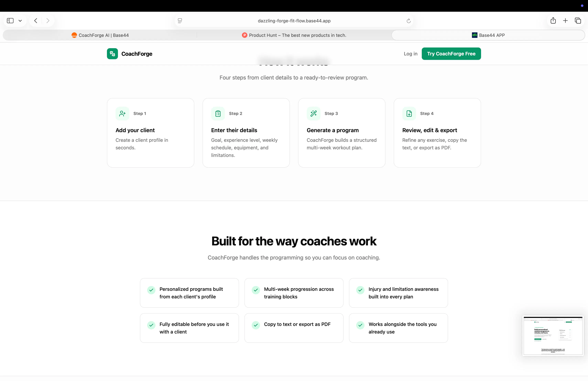The width and height of the screenshot is (588, 381).
Task: Click 'Built for the way coaches work' heading
Action: (294, 241)
